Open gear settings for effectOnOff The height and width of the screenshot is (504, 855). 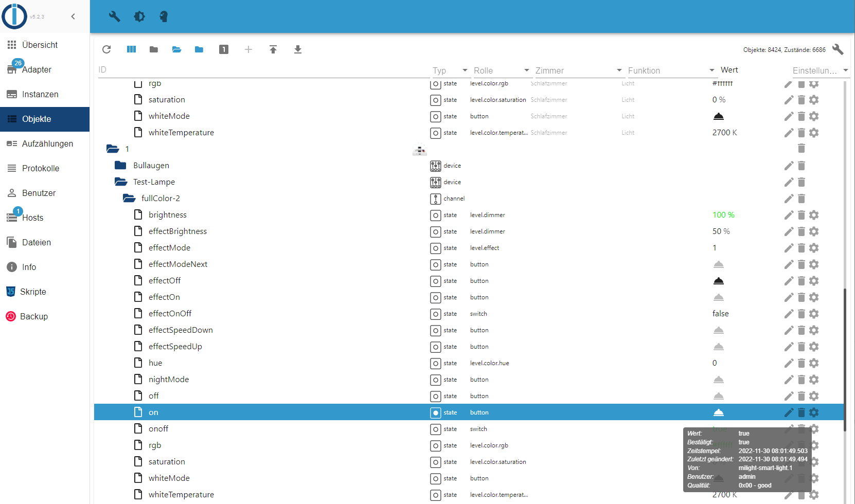coord(814,314)
